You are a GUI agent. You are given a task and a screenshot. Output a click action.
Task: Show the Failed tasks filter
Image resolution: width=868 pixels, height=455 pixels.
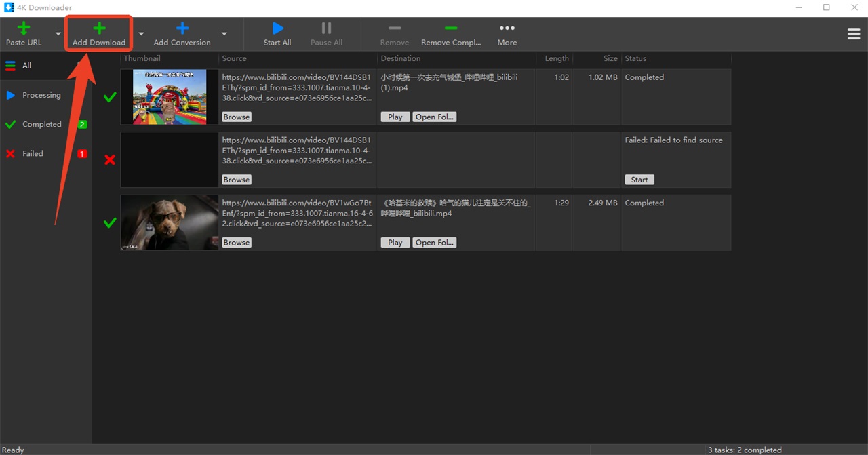[x=46, y=153]
